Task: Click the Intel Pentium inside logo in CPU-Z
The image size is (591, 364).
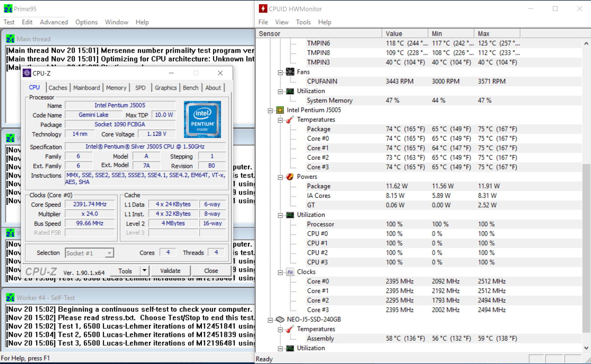Action: click(202, 119)
